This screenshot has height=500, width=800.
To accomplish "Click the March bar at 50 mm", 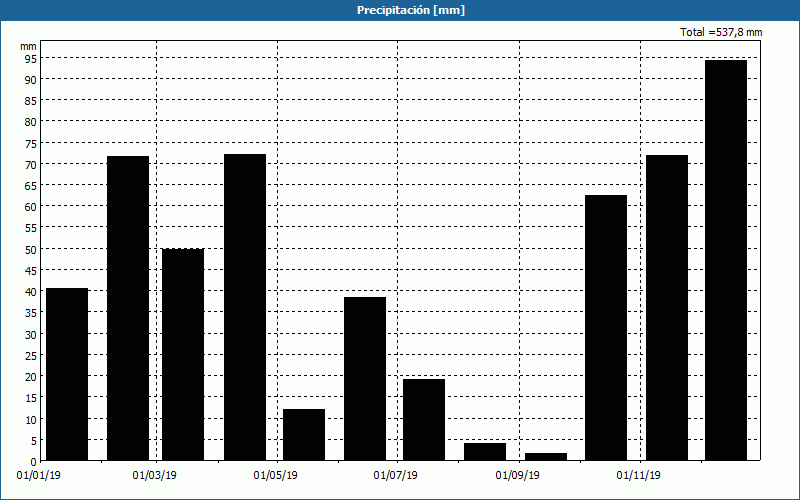I will tap(183, 355).
